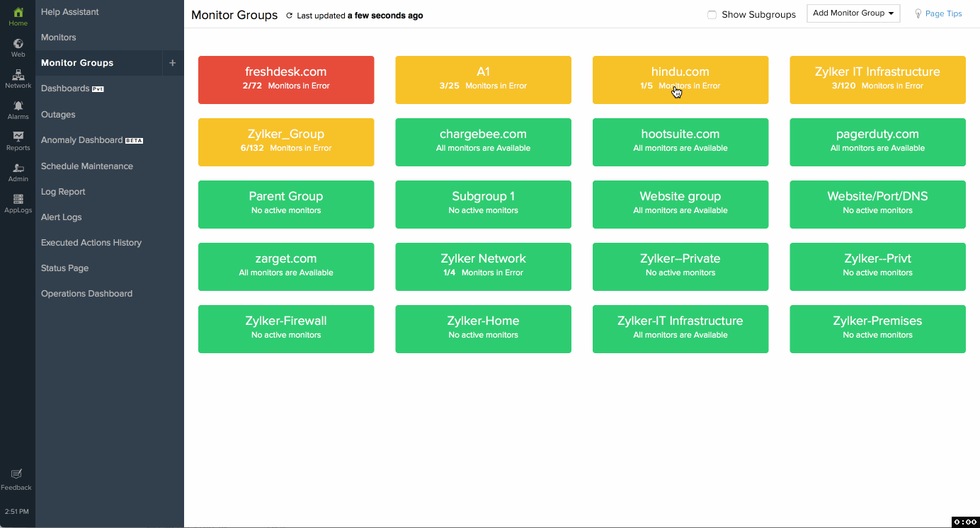Viewport: 980px width, 528px height.
Task: Select the Network icon in sidebar
Action: [x=18, y=75]
